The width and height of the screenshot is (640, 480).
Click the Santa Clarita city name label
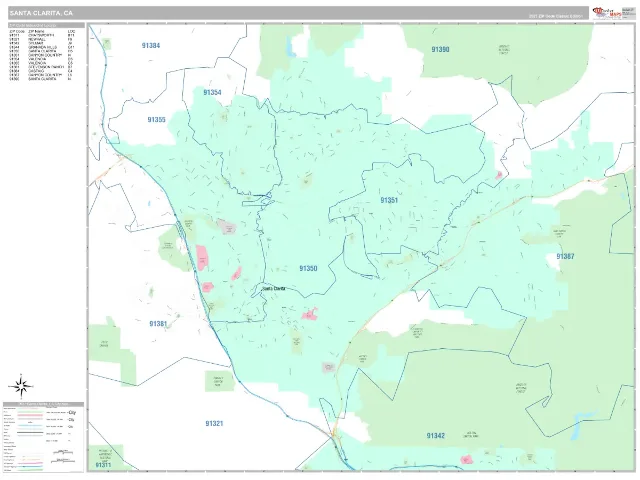coord(273,288)
